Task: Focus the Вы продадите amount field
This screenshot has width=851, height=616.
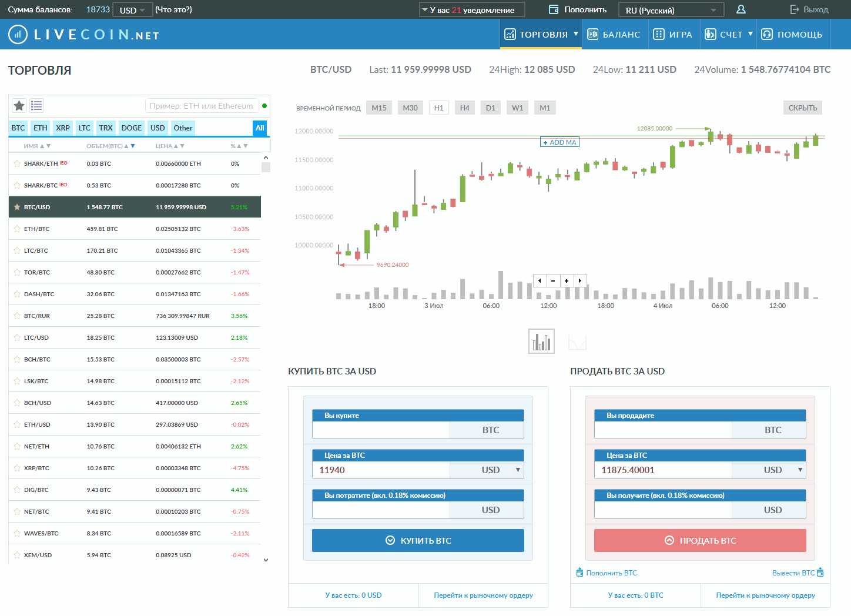Action: (663, 430)
